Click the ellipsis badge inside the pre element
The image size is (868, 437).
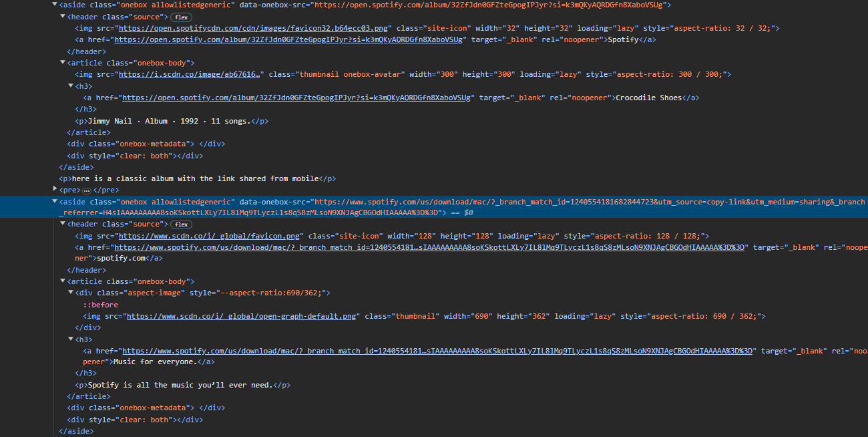pyautogui.click(x=86, y=190)
